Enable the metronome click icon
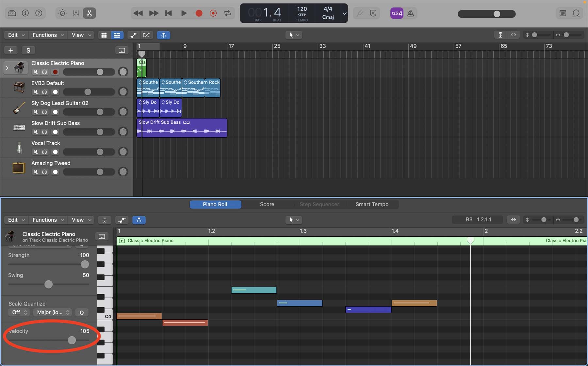The width and height of the screenshot is (588, 366). click(x=411, y=13)
